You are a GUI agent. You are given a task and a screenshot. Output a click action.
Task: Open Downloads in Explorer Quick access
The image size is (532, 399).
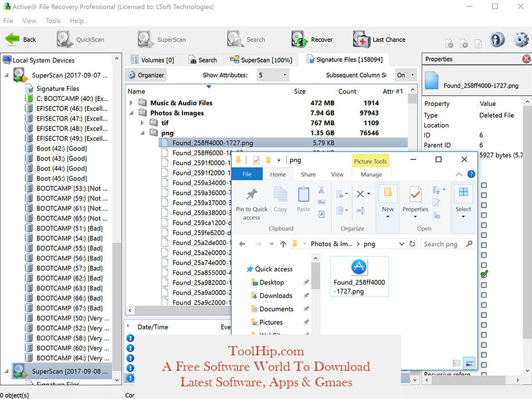click(275, 296)
